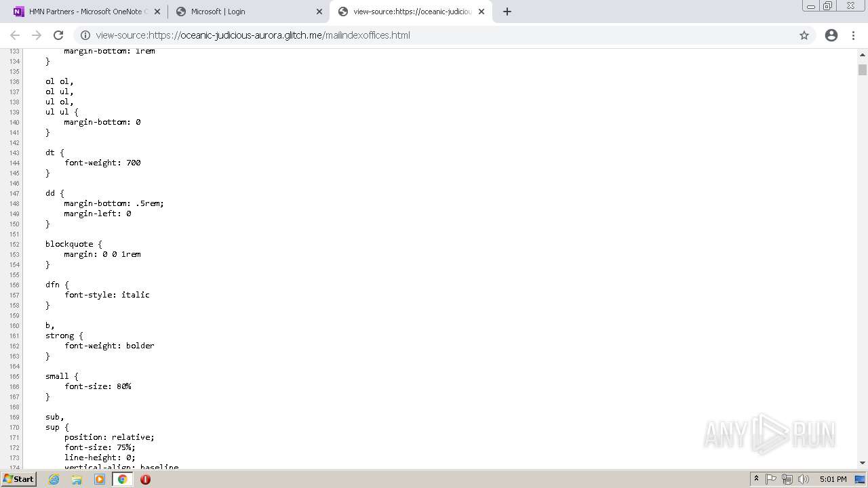Open Windows Media Player from taskbar
The image size is (868, 488).
(100, 479)
